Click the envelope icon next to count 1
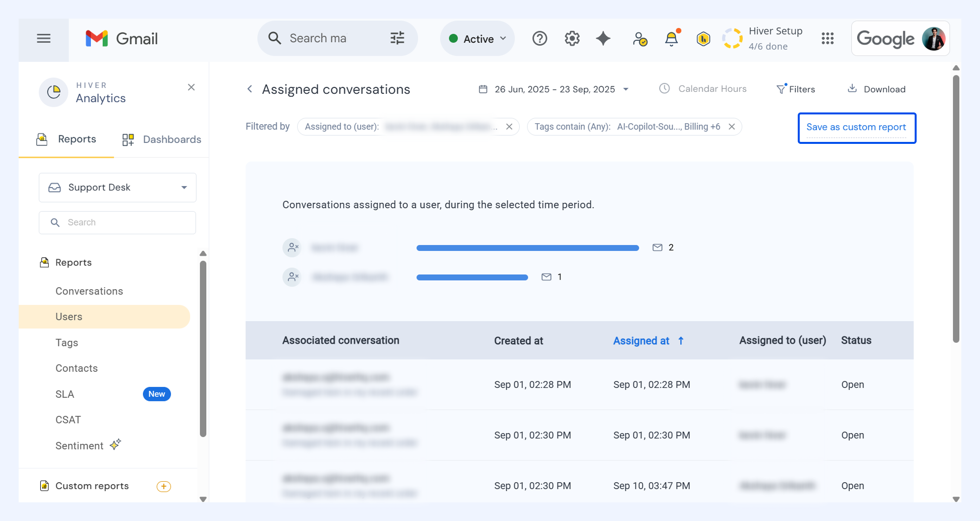This screenshot has height=521, width=980. (546, 277)
